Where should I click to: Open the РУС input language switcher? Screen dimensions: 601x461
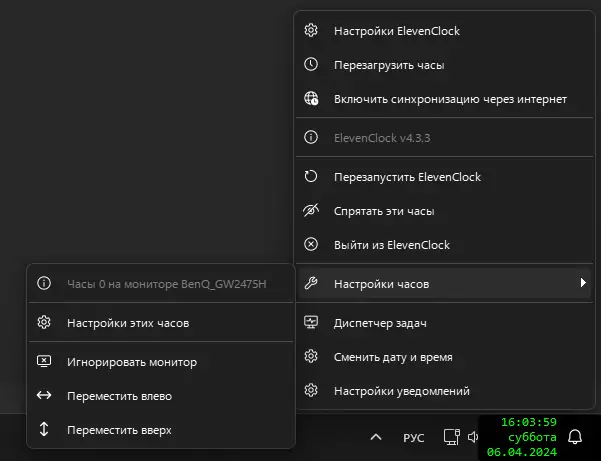click(414, 437)
